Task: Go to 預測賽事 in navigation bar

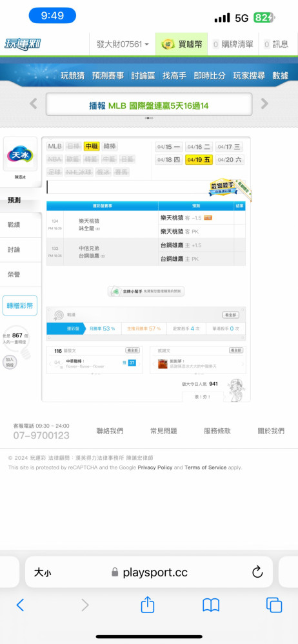Action: pos(108,75)
